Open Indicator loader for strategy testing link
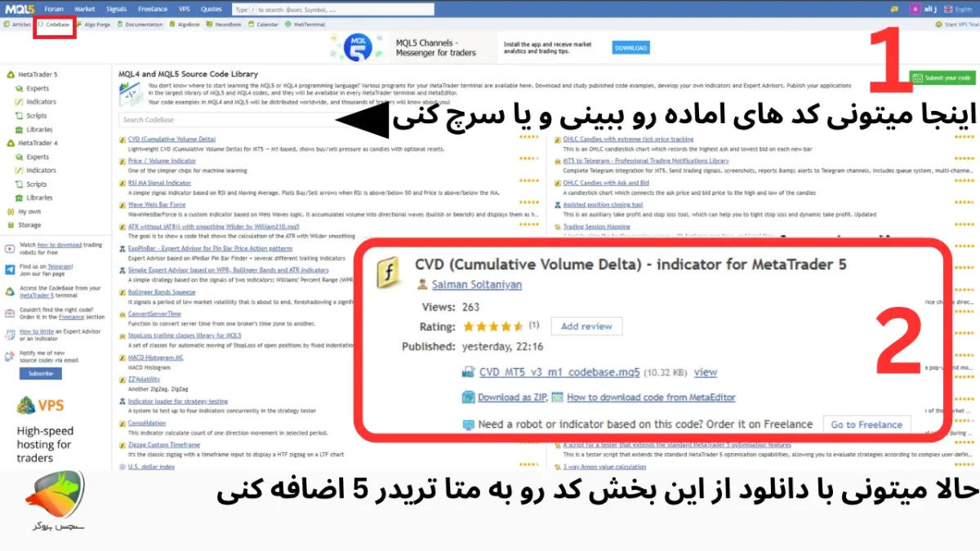 point(178,401)
